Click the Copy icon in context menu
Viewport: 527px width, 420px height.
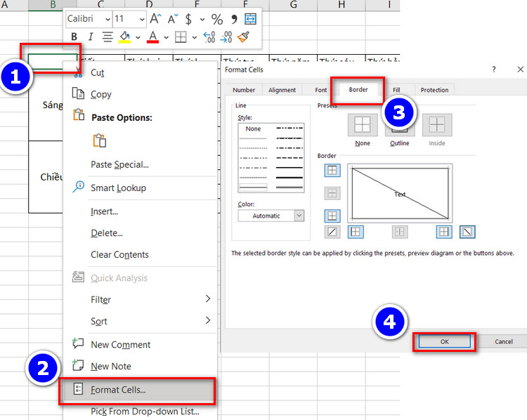tap(78, 93)
